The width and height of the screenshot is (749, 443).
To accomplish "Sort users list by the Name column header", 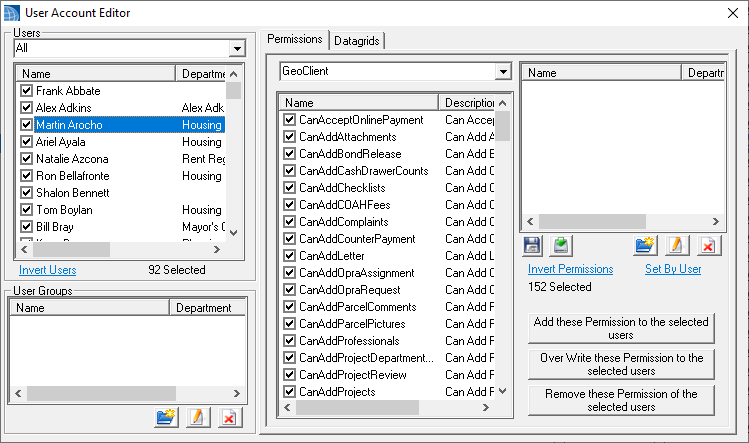I will [96, 74].
